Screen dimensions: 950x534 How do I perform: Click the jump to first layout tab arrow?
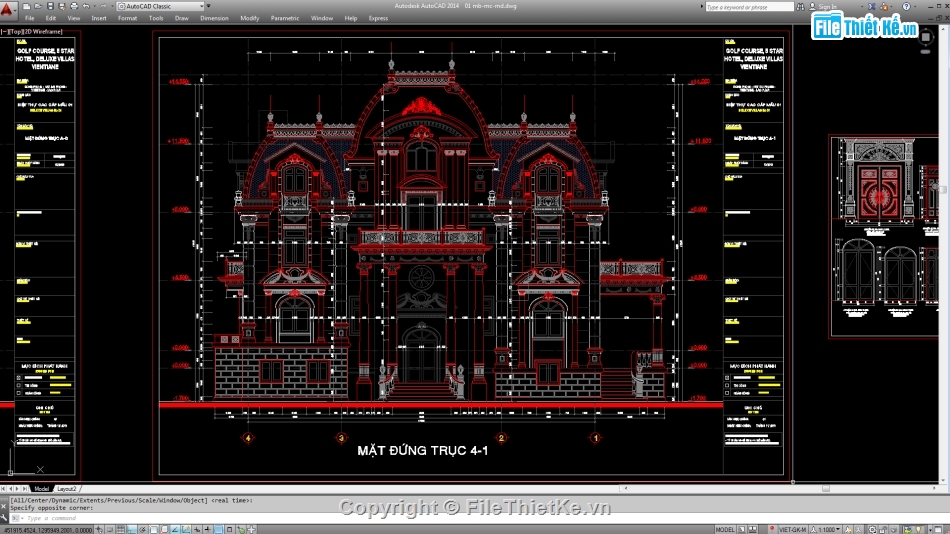tap(3, 489)
